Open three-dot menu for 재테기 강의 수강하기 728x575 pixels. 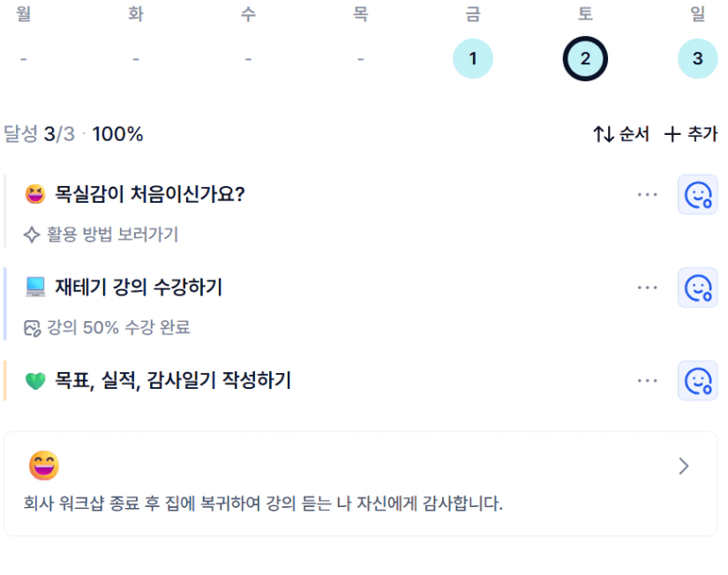[647, 287]
